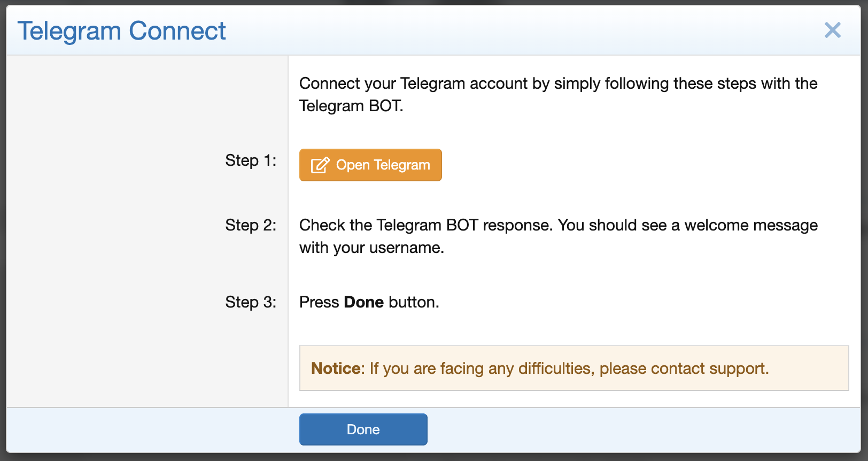The image size is (868, 461).
Task: Select the Step 1 label
Action: [251, 160]
